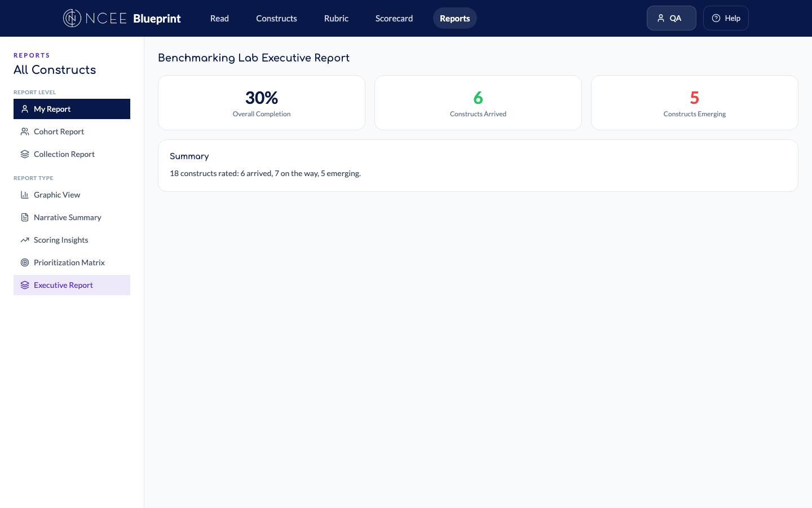Click the target icon for Prioritization Matrix

pyautogui.click(x=25, y=262)
